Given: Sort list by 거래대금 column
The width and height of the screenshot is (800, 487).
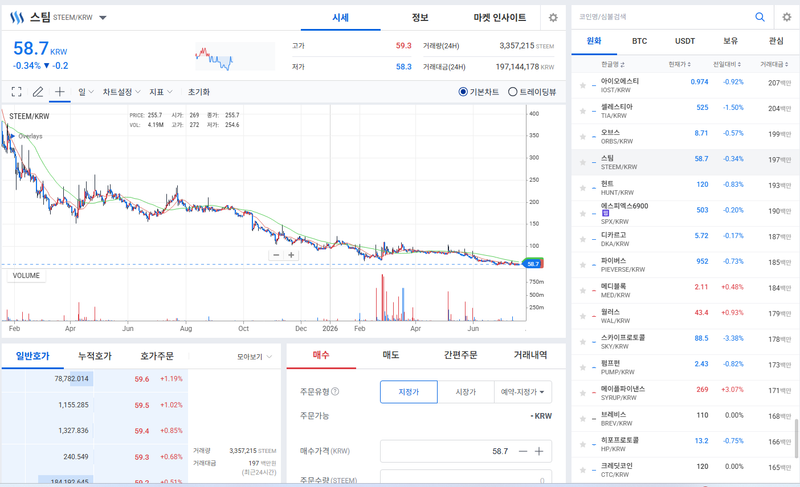Looking at the screenshot, I should tap(774, 64).
